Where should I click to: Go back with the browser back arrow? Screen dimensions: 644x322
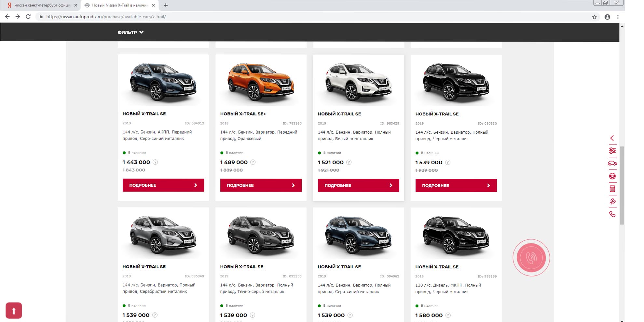pos(7,17)
